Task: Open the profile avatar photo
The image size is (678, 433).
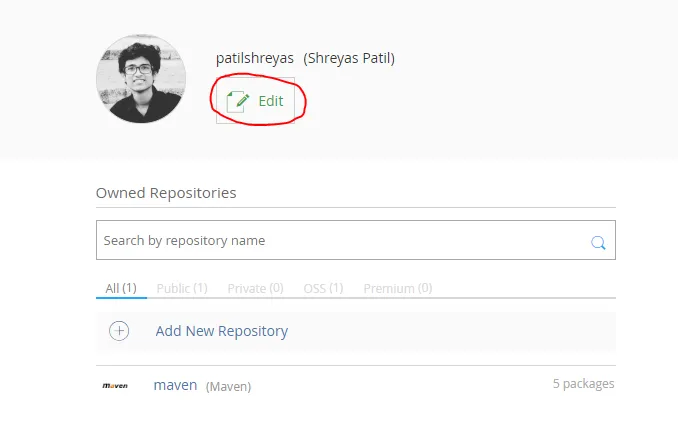Action: click(141, 79)
